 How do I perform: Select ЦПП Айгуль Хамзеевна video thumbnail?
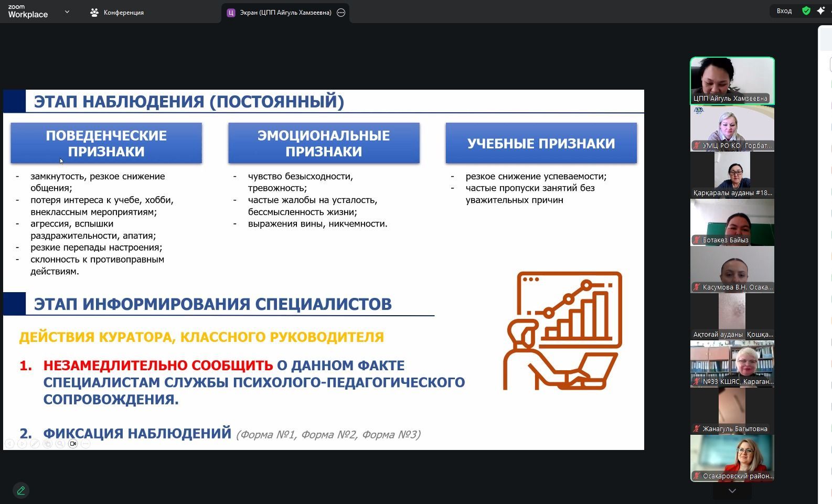[x=732, y=80]
